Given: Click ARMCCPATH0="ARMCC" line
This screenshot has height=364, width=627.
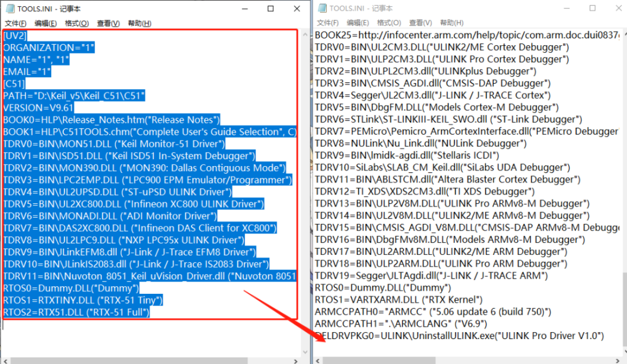Looking at the screenshot, I should (x=433, y=312).
